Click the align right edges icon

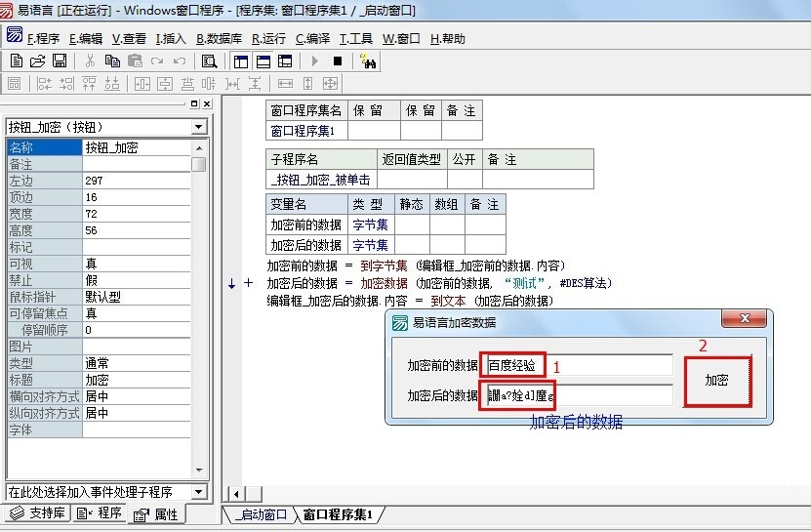click(66, 83)
